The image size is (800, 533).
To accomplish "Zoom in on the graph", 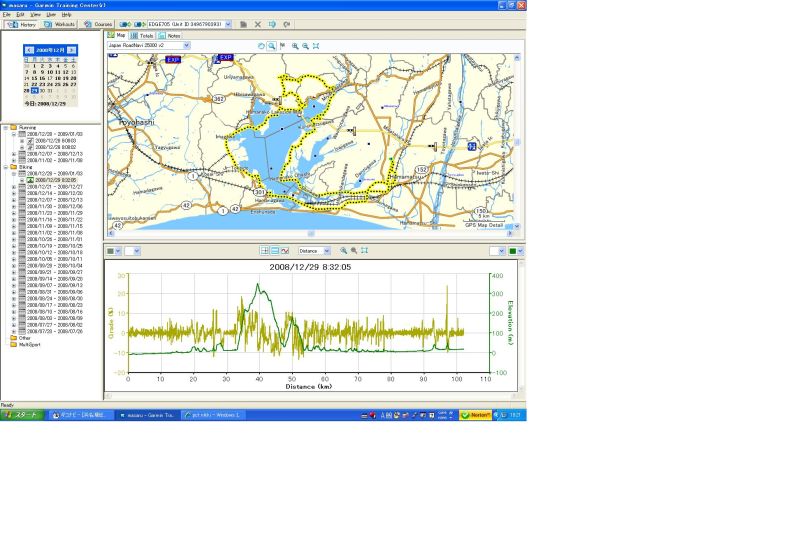I will coord(343,250).
